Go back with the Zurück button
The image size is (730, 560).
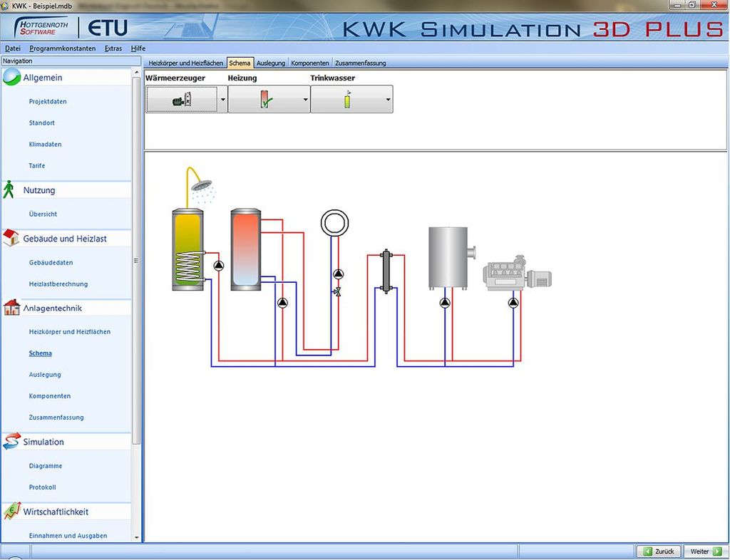click(659, 551)
